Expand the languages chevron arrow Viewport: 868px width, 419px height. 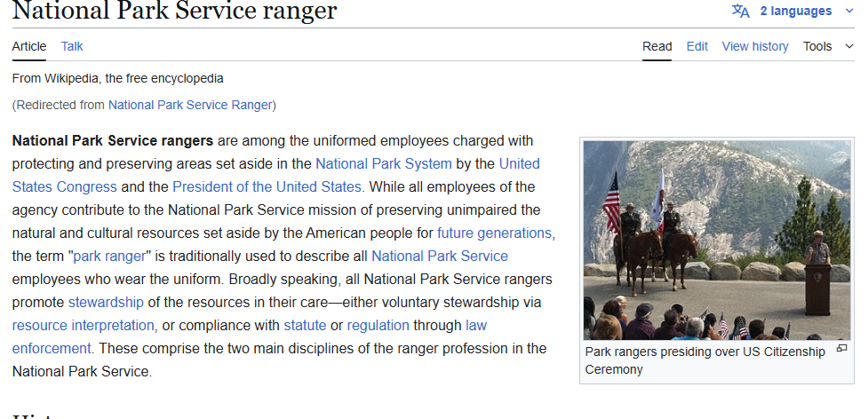tap(849, 11)
